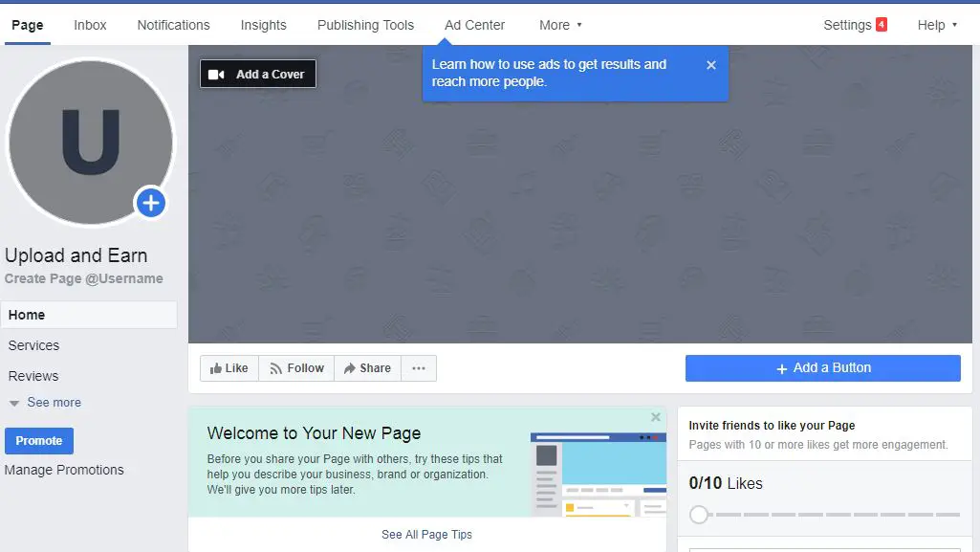Click the page layout illustration thumbnail
Viewport: 980px width, 552px height.
(x=599, y=474)
